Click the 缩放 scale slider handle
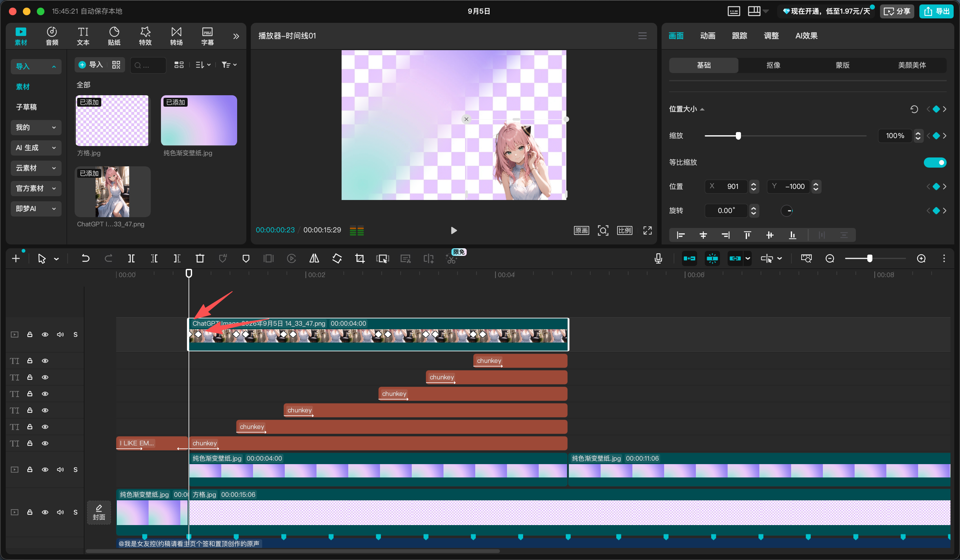 tap(738, 136)
